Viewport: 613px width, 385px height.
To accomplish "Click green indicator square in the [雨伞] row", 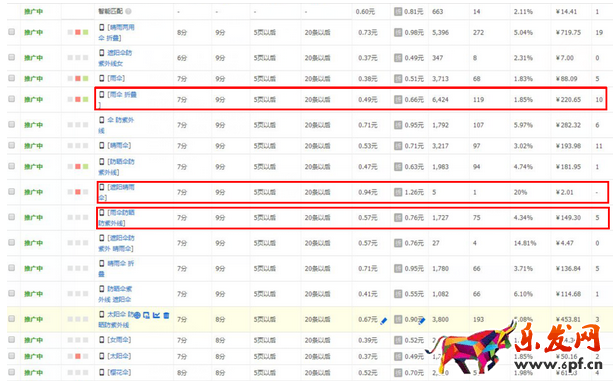I will [86, 79].
